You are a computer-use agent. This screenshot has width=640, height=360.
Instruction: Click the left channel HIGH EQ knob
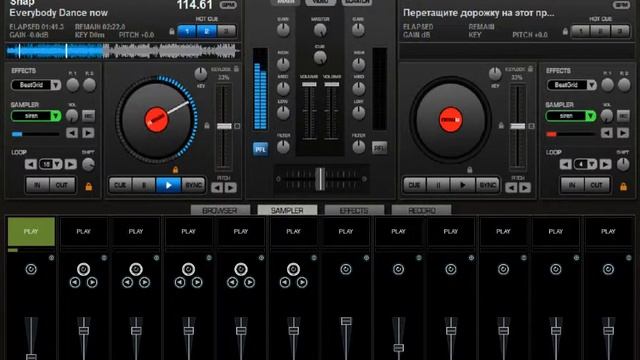[283, 64]
